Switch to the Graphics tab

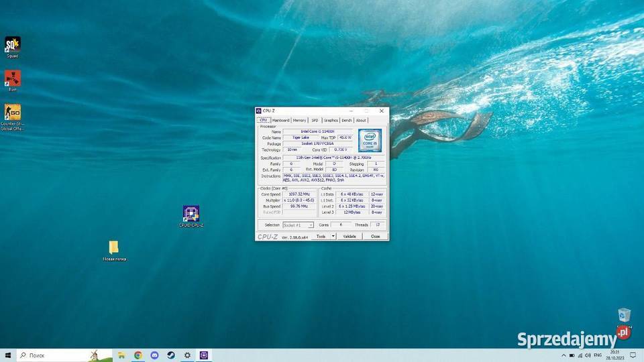(331, 120)
